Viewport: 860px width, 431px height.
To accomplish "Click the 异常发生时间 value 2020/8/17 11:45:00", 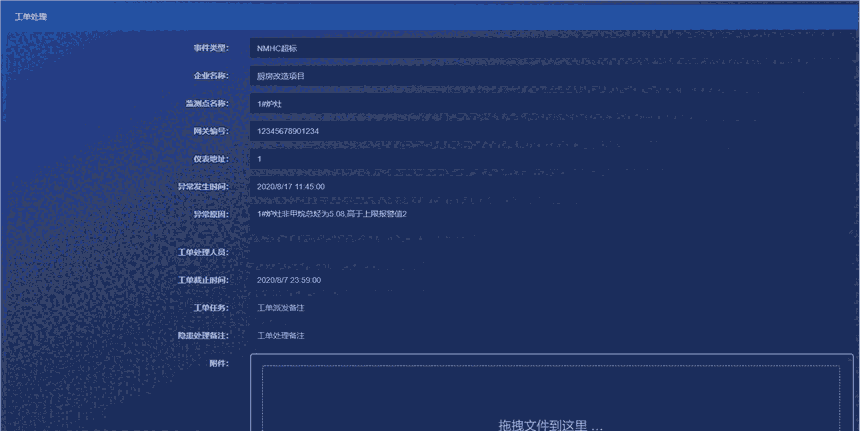I will [x=291, y=187].
